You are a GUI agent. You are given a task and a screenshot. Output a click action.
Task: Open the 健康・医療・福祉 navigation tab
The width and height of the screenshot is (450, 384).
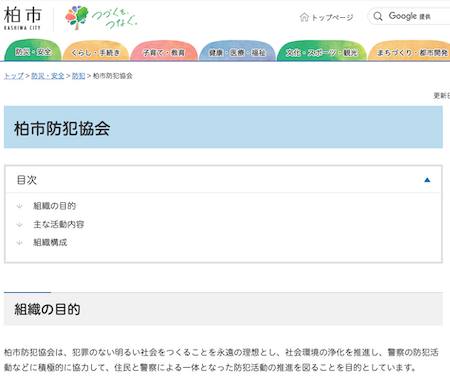[237, 52]
